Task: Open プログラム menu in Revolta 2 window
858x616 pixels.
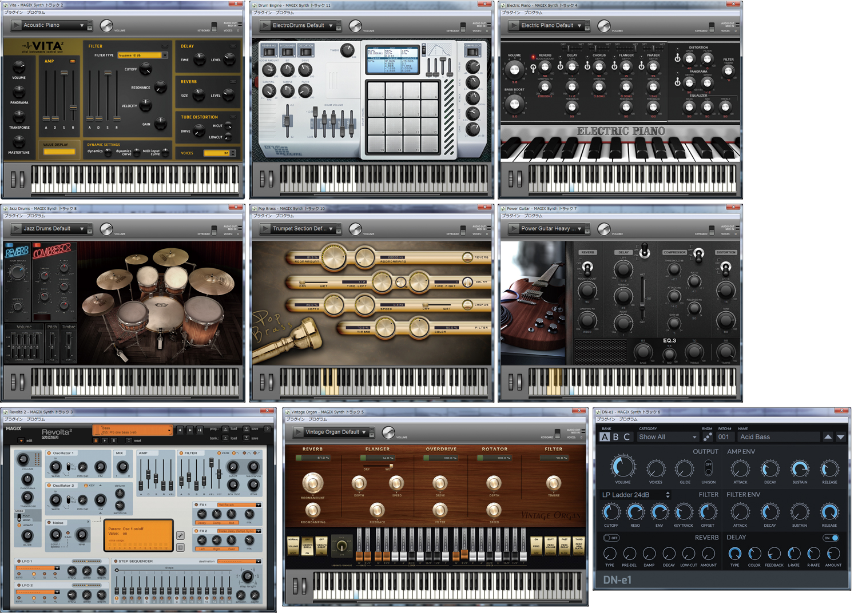Action: [35, 419]
